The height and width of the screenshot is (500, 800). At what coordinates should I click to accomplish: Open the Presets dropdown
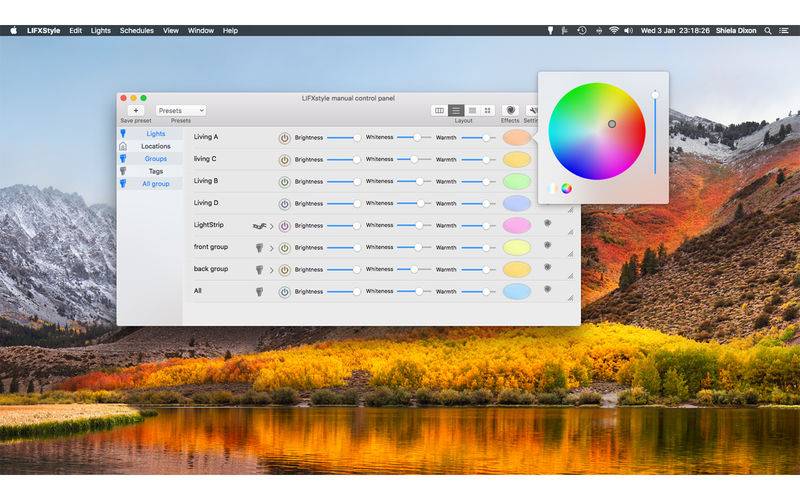click(181, 110)
